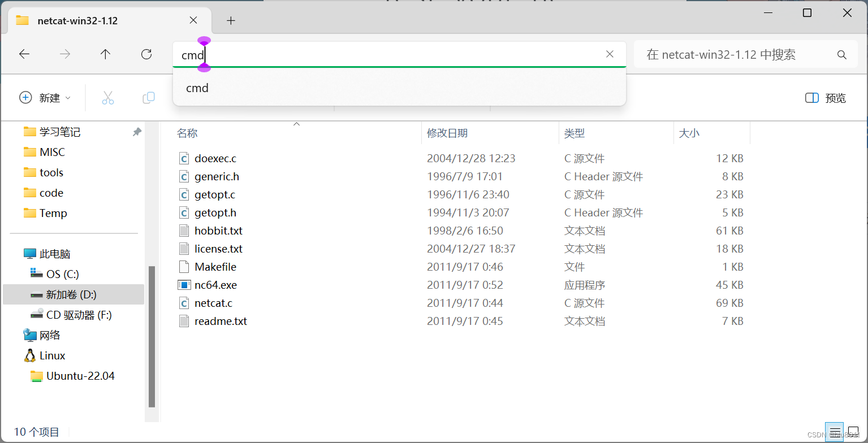The height and width of the screenshot is (443, 868).
Task: Open the Temp folder in the sidebar
Action: (x=51, y=213)
